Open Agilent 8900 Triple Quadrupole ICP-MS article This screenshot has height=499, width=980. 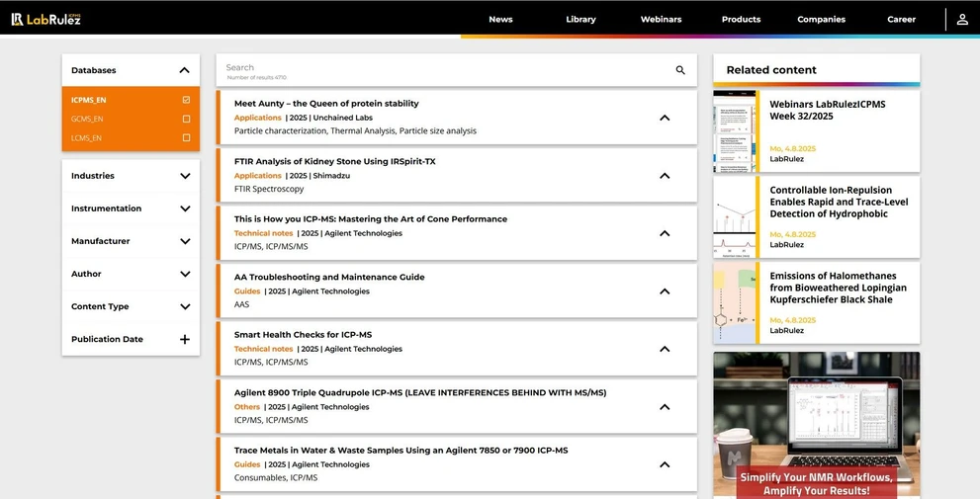[x=419, y=392]
